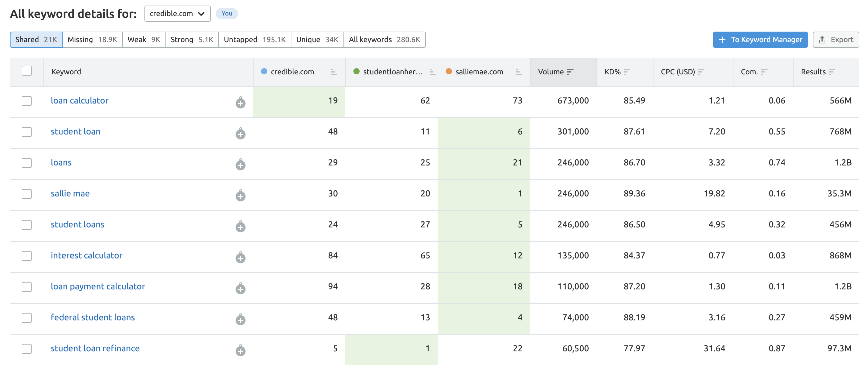Click the KD% sort icon

pyautogui.click(x=627, y=72)
